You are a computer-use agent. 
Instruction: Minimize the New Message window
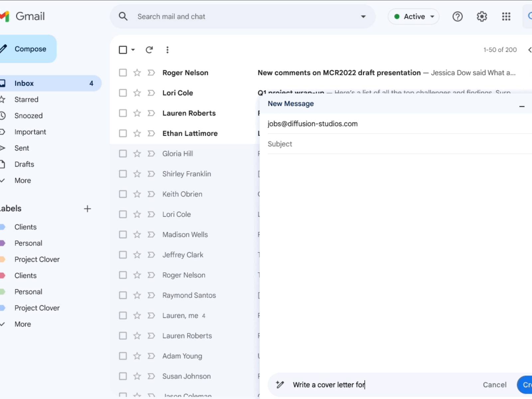[522, 106]
